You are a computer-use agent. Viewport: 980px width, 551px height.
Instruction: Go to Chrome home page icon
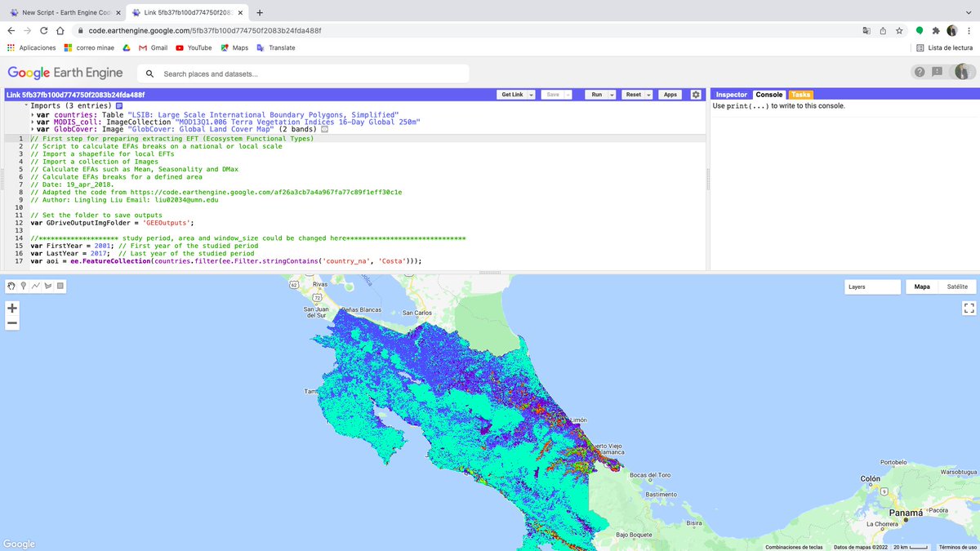[x=60, y=30]
